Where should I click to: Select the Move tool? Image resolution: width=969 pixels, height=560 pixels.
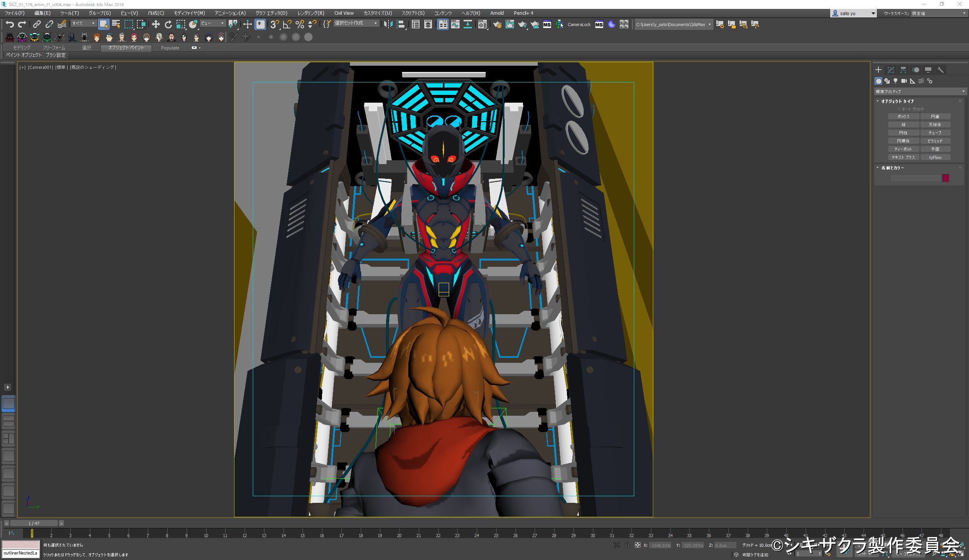coord(156,24)
